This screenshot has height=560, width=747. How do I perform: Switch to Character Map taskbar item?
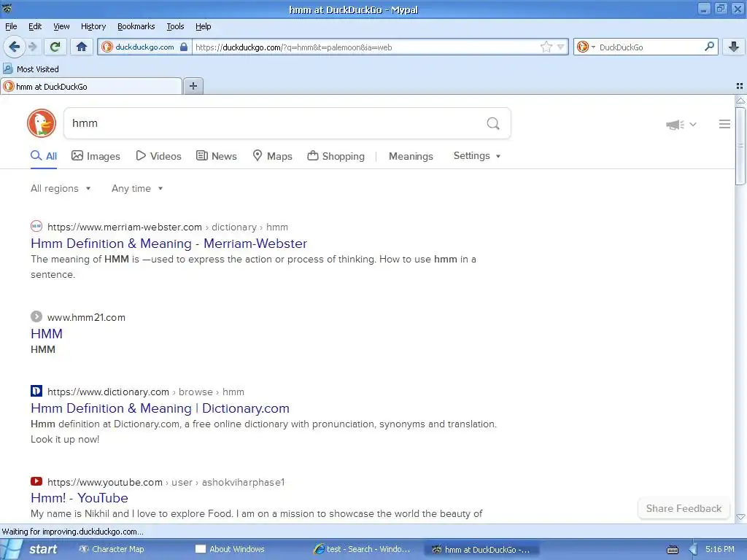coord(112,549)
